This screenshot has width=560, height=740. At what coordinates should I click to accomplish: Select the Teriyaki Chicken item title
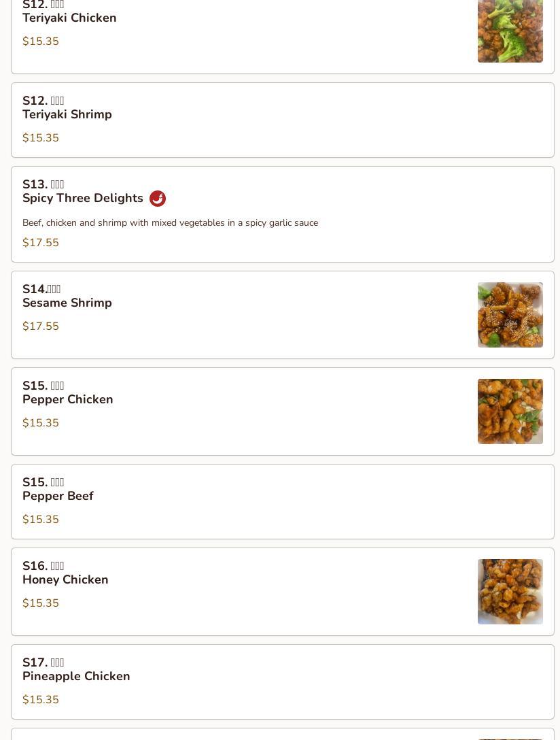click(69, 18)
